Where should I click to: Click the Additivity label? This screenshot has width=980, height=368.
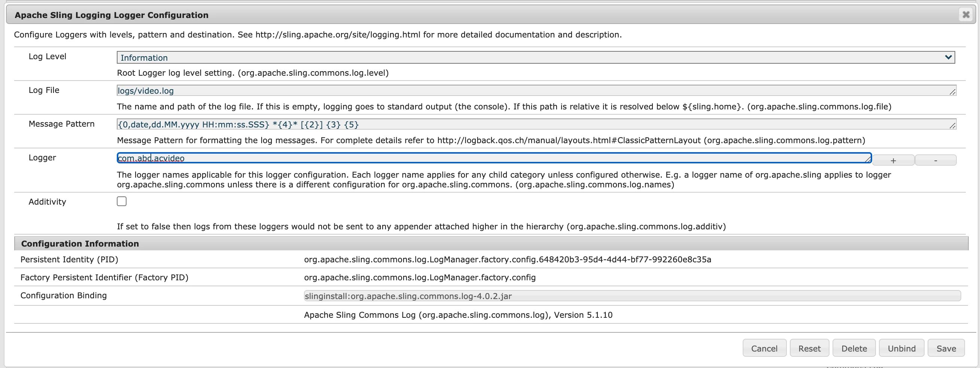click(x=47, y=202)
